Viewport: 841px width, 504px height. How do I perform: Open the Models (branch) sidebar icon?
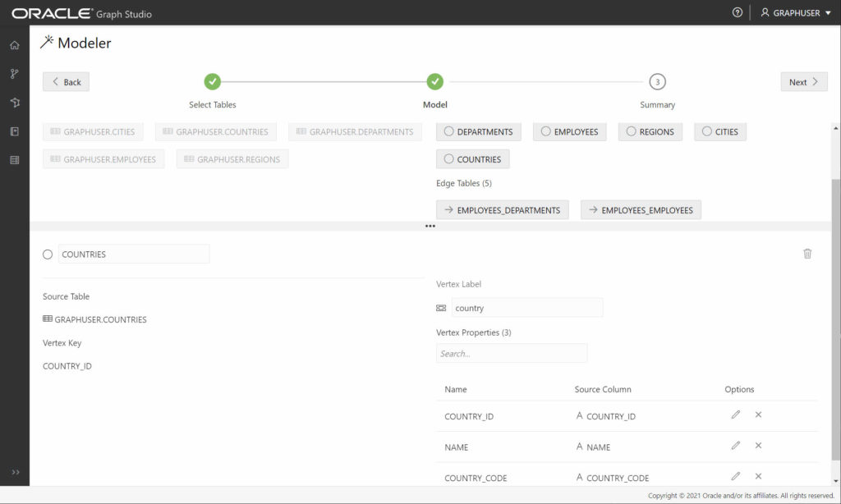click(15, 73)
